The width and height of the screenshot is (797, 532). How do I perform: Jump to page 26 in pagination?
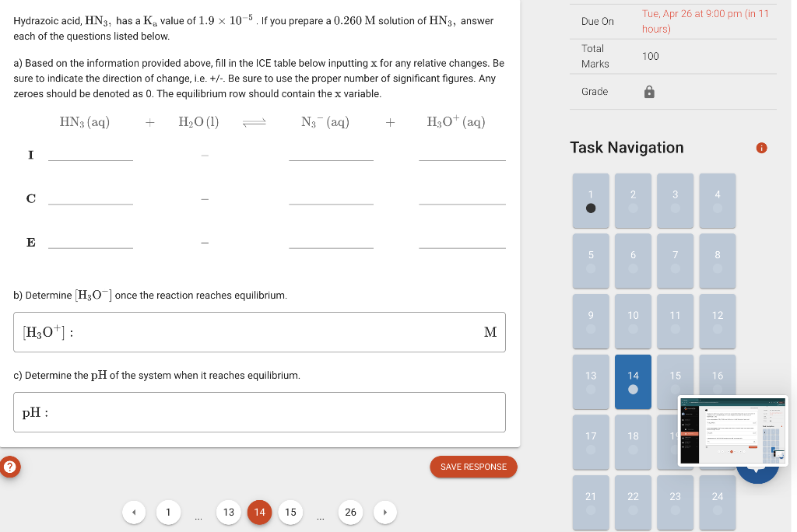coord(350,513)
